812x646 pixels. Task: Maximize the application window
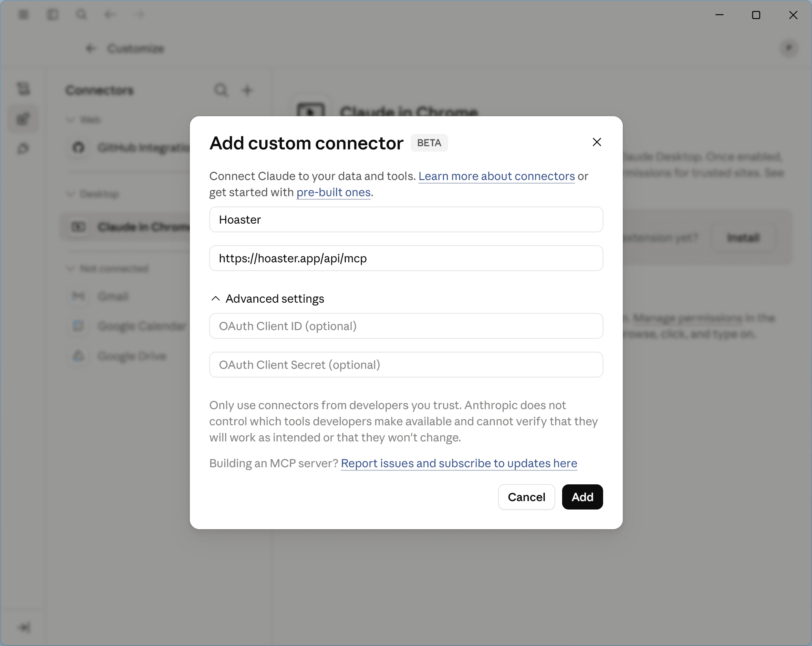756,15
